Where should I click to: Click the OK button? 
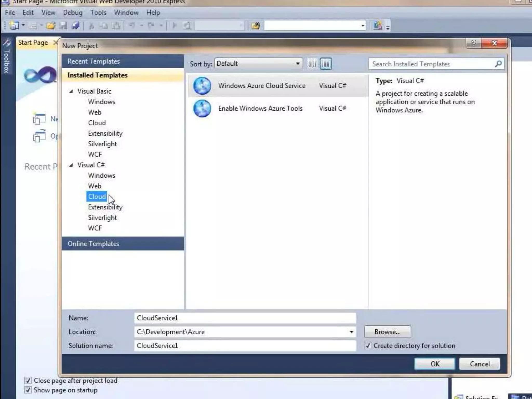tap(435, 364)
